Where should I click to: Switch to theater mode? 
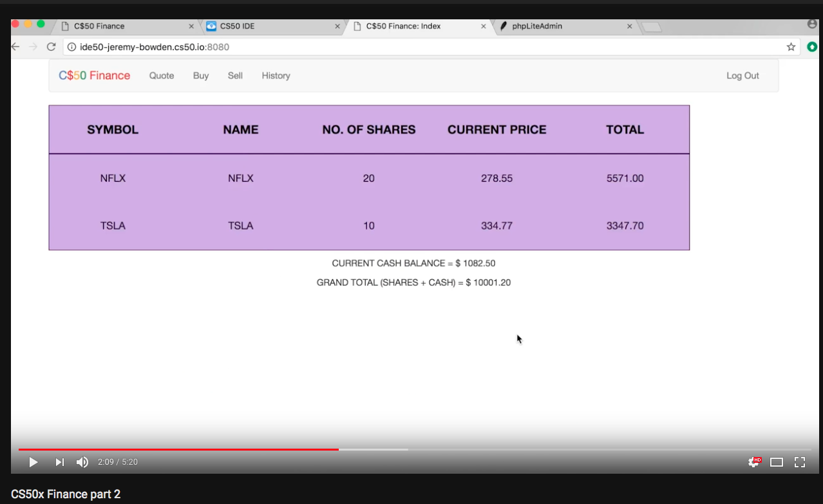777,462
